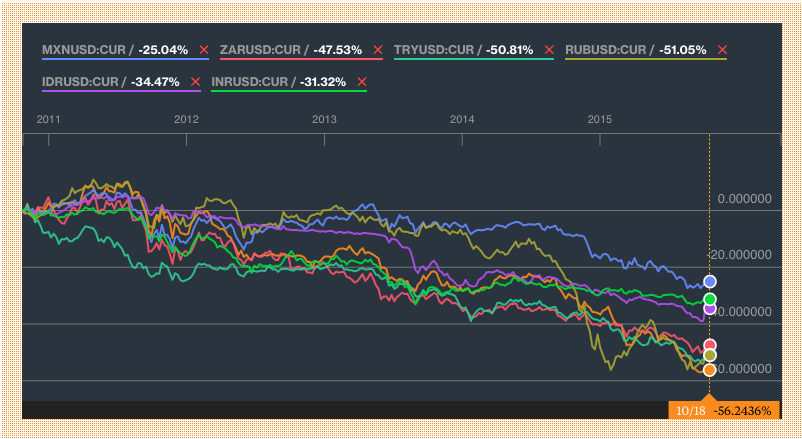Image resolution: width=802 pixels, height=439 pixels.
Task: Click the orange data point marker at the bottom
Action: pos(710,370)
